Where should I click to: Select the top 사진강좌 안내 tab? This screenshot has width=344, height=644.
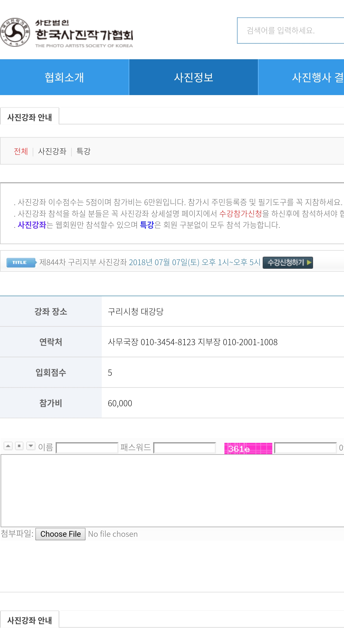point(29,117)
